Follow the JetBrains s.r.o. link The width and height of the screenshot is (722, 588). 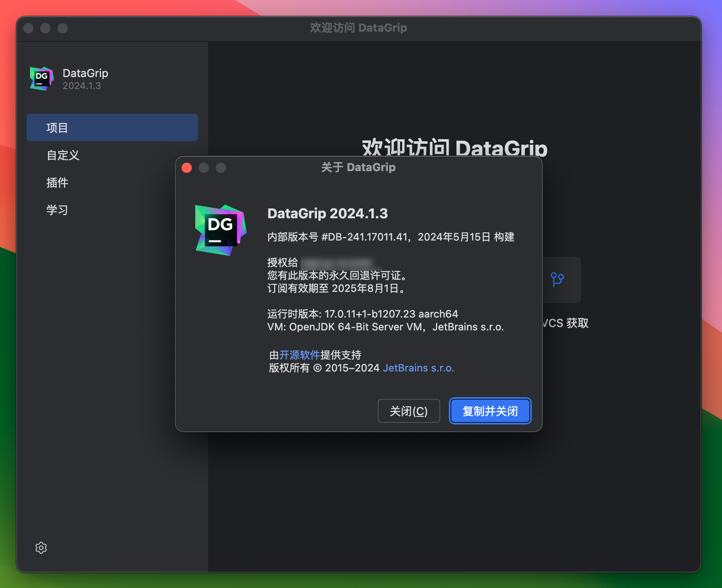(x=418, y=368)
